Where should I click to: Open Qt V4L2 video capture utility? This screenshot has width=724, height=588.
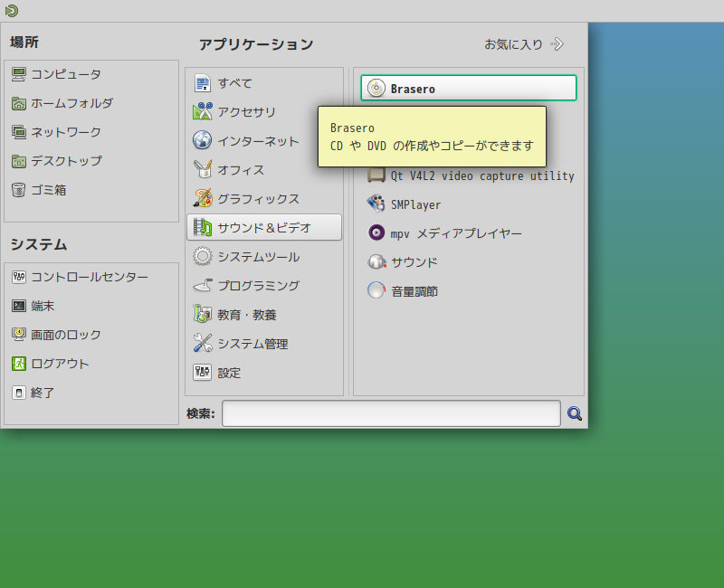[482, 175]
